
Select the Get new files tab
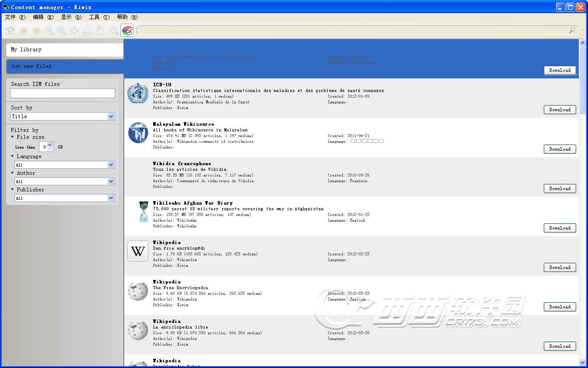click(x=65, y=66)
